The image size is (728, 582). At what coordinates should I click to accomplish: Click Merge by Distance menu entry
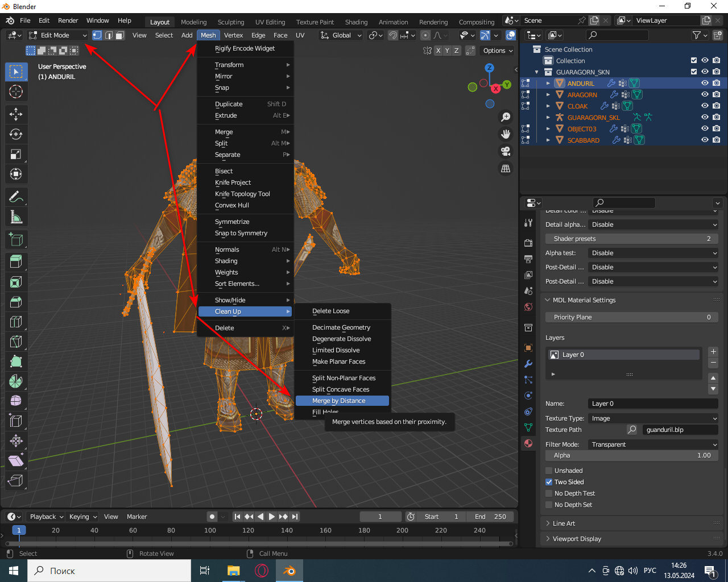339,401
